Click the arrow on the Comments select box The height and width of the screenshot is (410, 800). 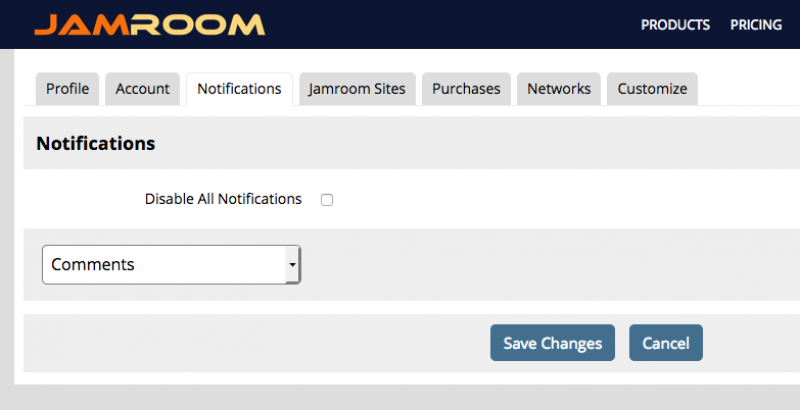point(292,265)
